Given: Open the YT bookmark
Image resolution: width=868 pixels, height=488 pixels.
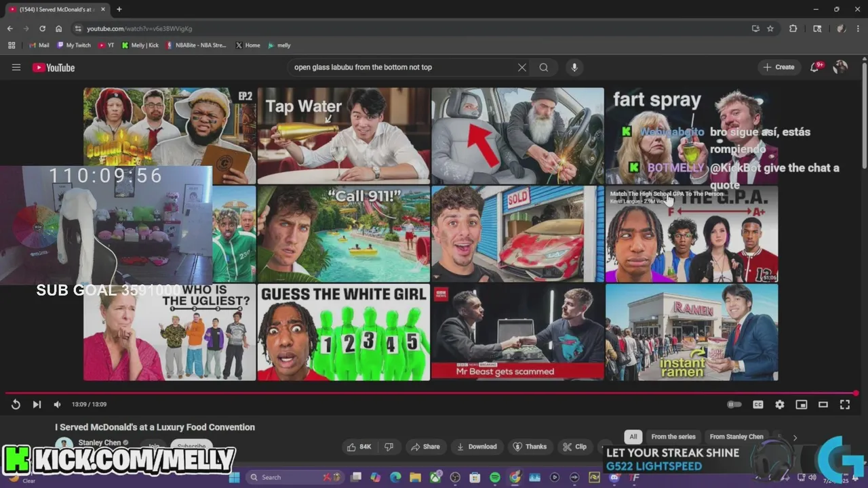Looking at the screenshot, I should click(x=106, y=45).
